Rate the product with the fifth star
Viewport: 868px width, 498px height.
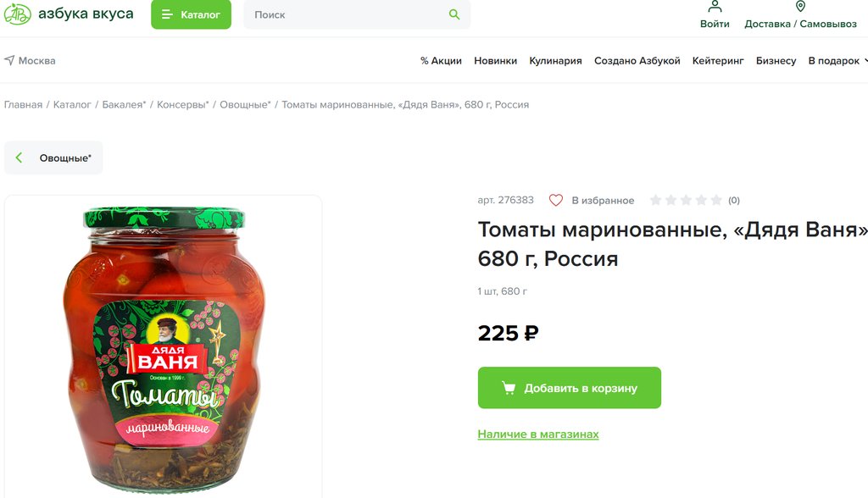tap(716, 201)
